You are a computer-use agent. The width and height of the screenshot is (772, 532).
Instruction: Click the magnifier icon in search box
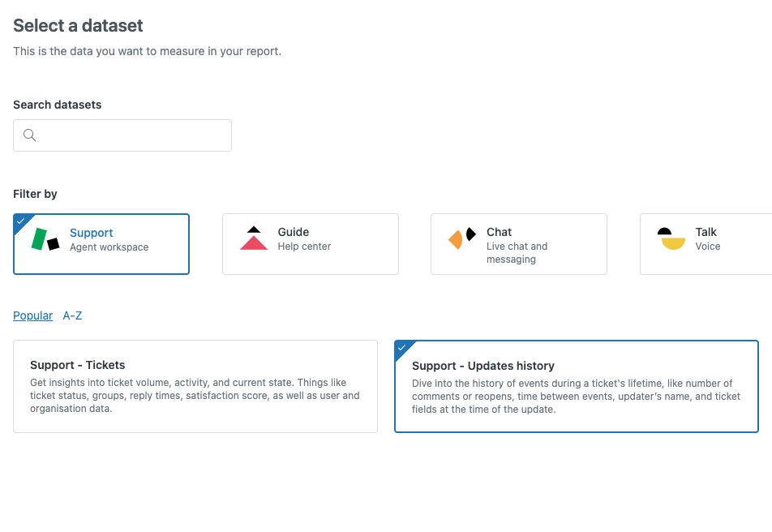coord(29,135)
